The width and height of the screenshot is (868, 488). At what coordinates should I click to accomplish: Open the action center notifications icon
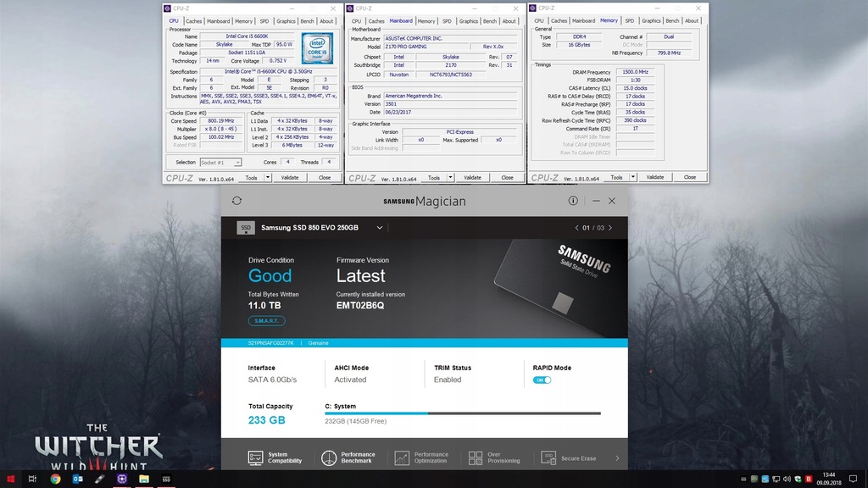point(853,479)
